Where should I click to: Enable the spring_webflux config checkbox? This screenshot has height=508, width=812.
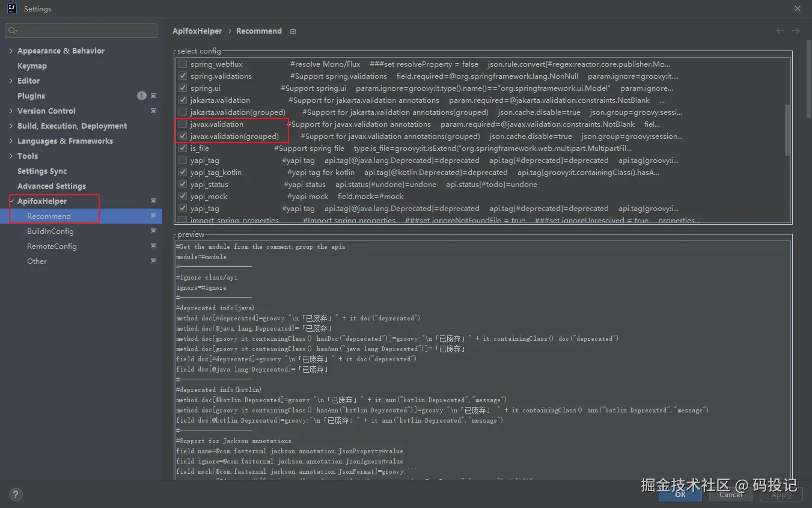click(183, 64)
